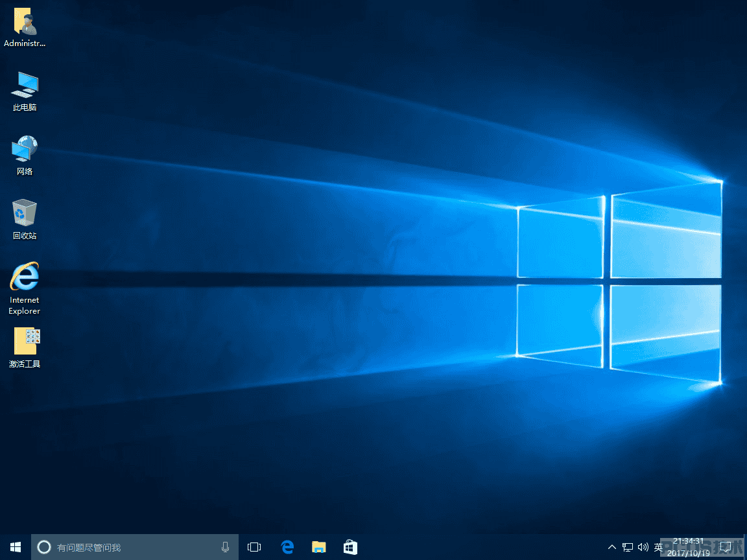The width and height of the screenshot is (747, 560).
Task: Launch Microsoft Edge from the taskbar
Action: click(x=287, y=547)
